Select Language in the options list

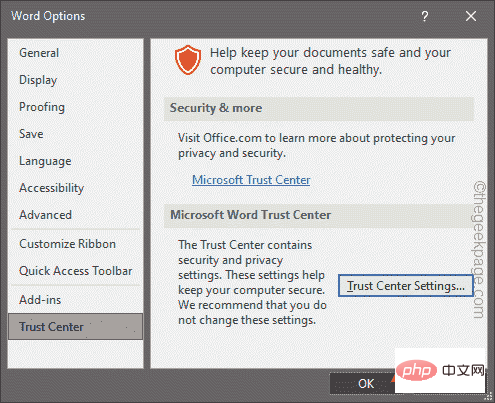[x=76, y=161]
